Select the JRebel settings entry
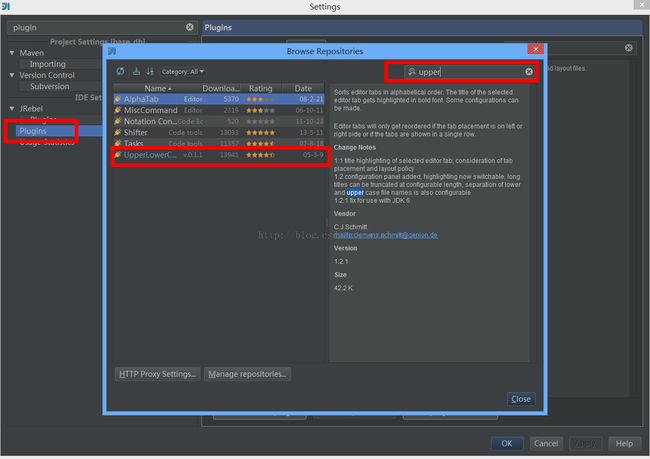The image size is (650, 459). pos(31,109)
